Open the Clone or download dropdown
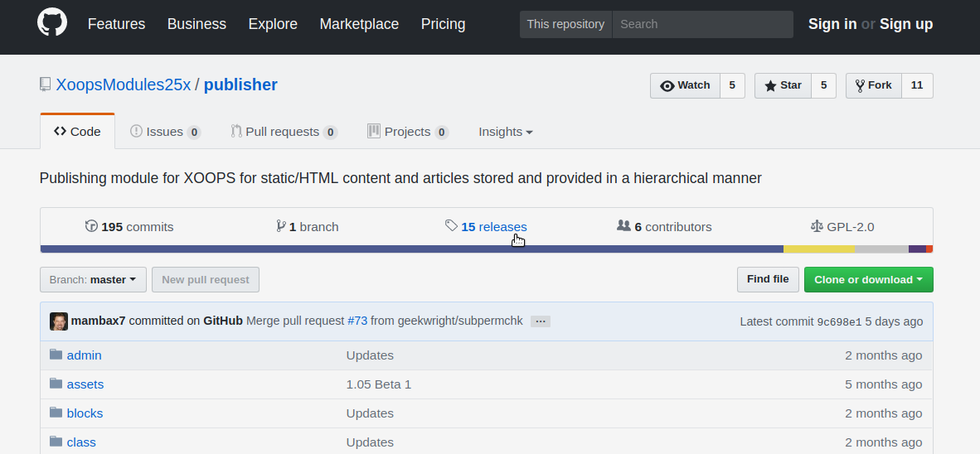The height and width of the screenshot is (454, 980). pyautogui.click(x=868, y=280)
